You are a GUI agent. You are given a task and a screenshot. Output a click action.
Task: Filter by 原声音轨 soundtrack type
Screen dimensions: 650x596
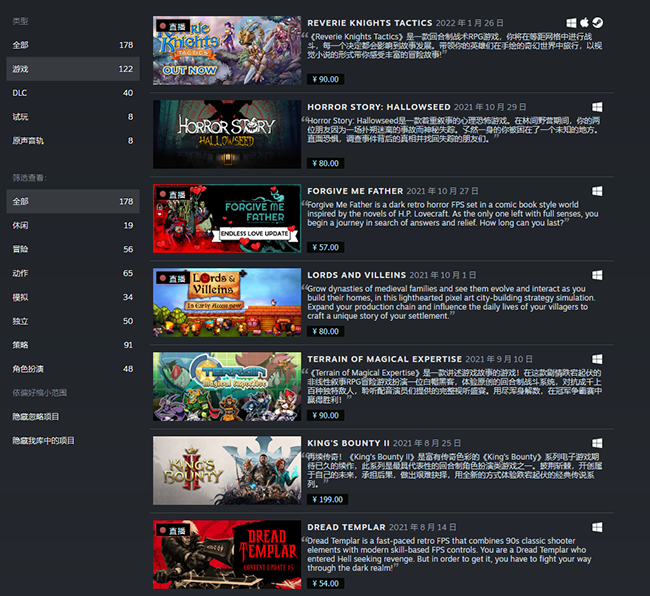point(73,141)
